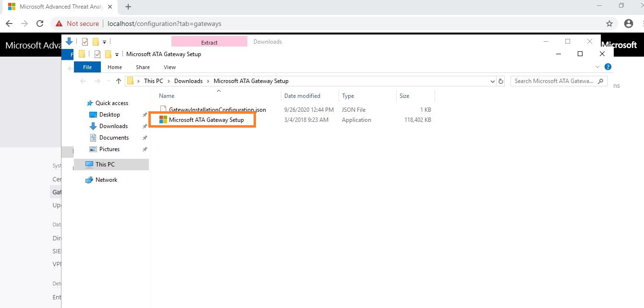
Task: Sort files by Name column
Action: pos(167,96)
